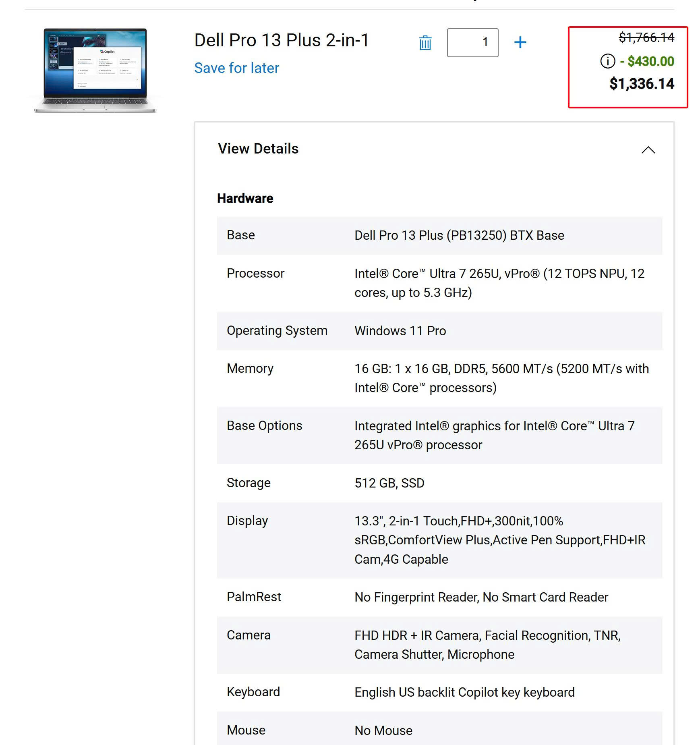The height and width of the screenshot is (745, 700).
Task: Select the Processor specification row
Action: click(x=439, y=283)
